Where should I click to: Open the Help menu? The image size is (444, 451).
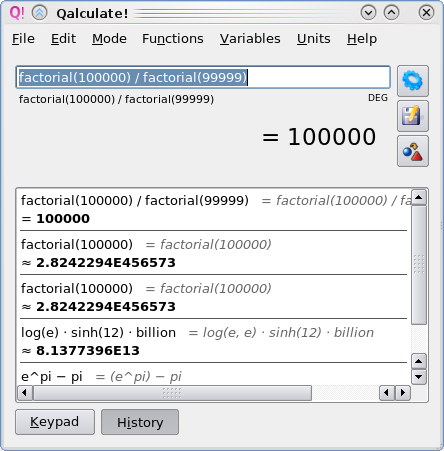[x=362, y=39]
